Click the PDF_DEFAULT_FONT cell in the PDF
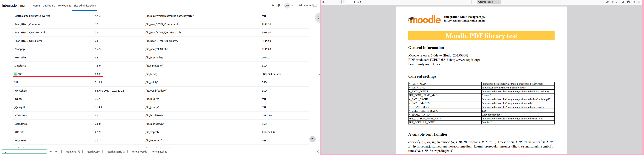The width and height of the screenshot is (644, 155). pos(445,122)
